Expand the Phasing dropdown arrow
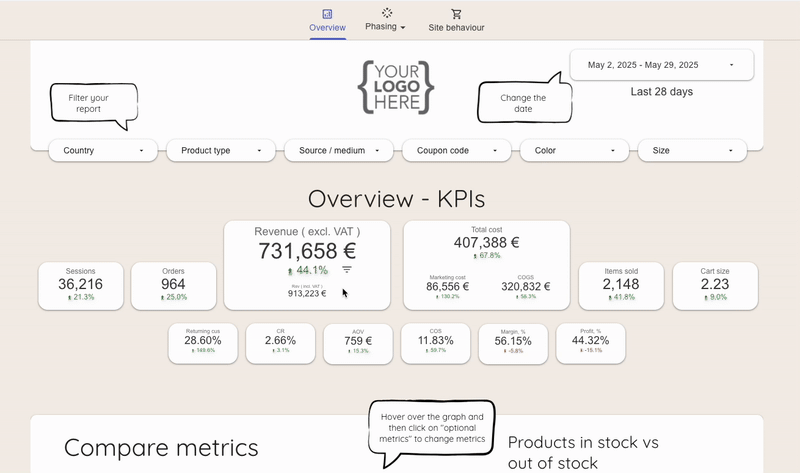The height and width of the screenshot is (473, 800). coord(403,28)
